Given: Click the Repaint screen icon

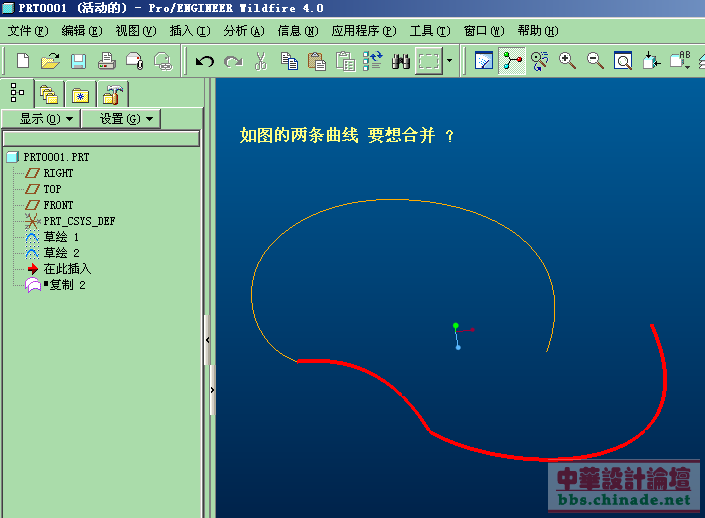Looking at the screenshot, I should point(484,61).
